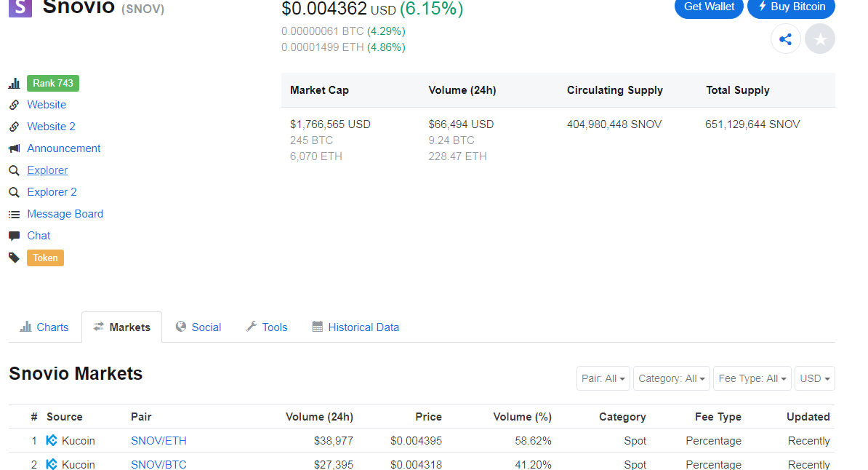
Task: Click list icon beside Message Board
Action: click(15, 214)
